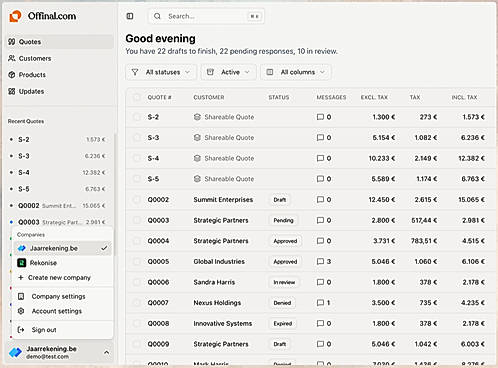Select the checkbox for quote Q0004

click(137, 241)
